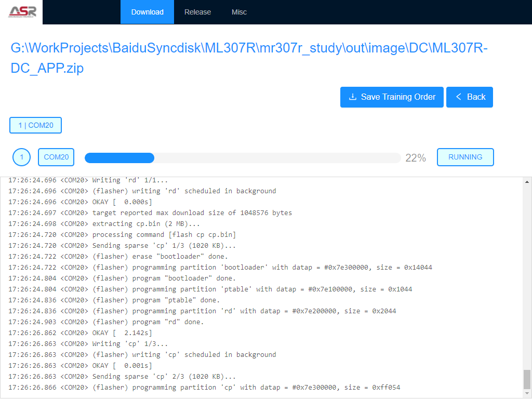Viewport: 532px width, 399px height.
Task: Switch to the Download tab
Action: [x=147, y=11]
